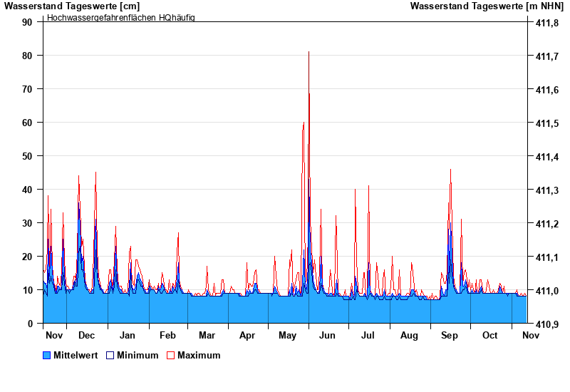Click the blue Mittelwert legend swatch
Screen dimensions: 570x392
click(47, 355)
